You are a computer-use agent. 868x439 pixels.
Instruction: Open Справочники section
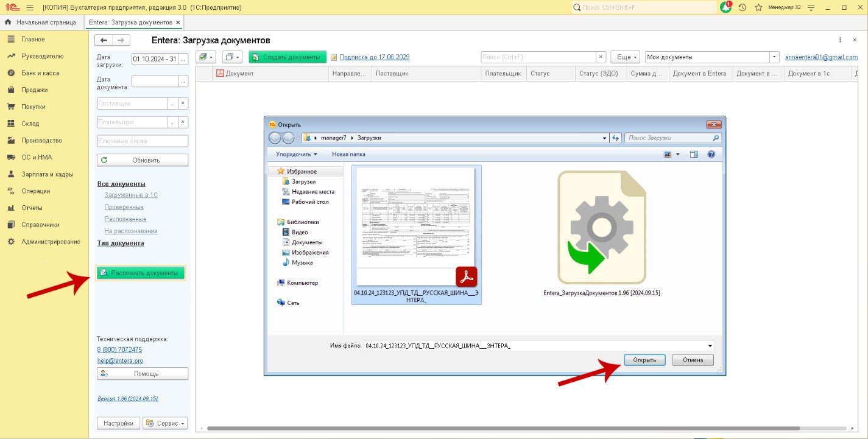40,225
